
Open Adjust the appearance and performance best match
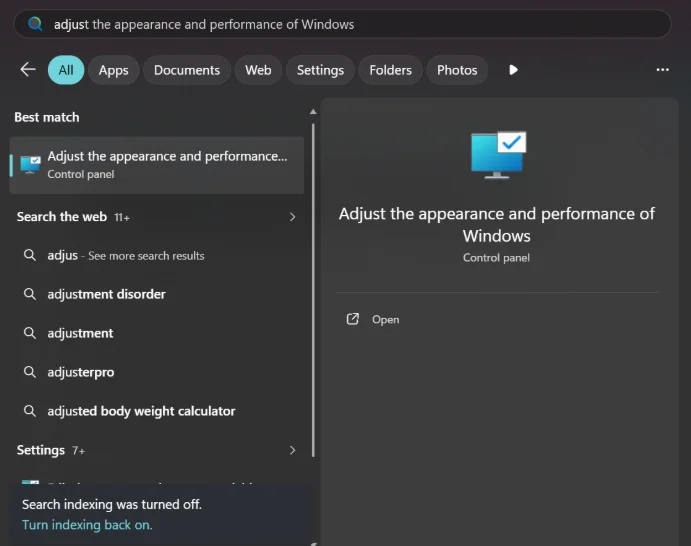point(156,165)
